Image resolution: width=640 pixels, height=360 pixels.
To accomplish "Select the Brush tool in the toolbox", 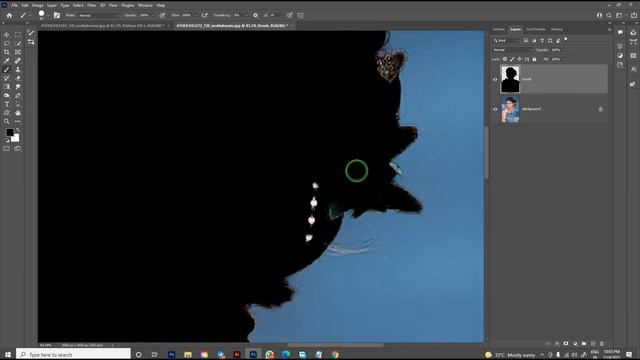I will 7,69.
